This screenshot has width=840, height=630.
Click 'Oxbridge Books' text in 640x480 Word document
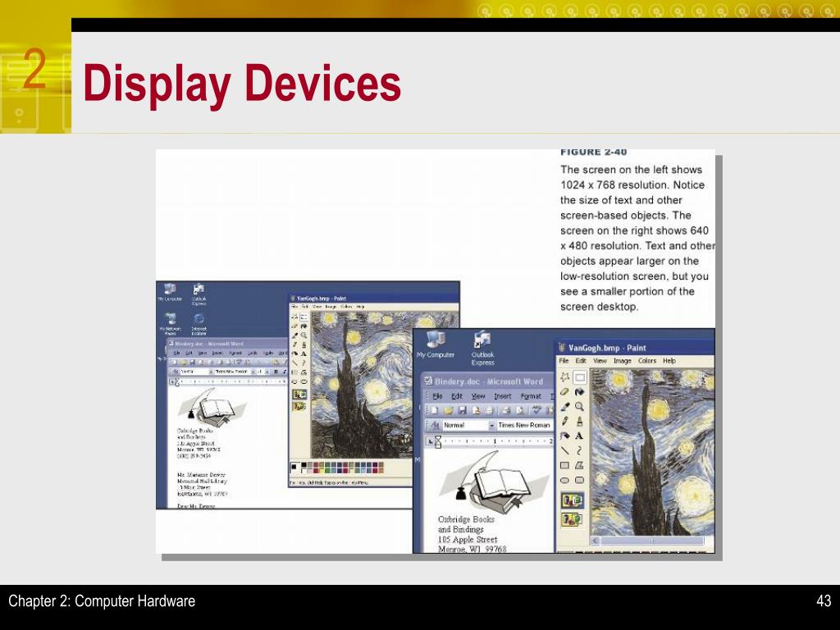pos(466,519)
